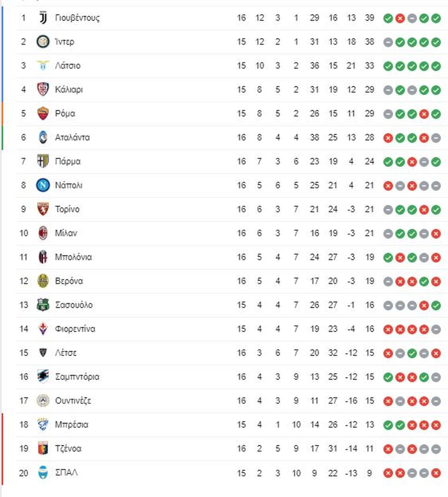Viewport: 448px width, 497px height.
Task: Click Inter's grey draw form indicator
Action: click(x=388, y=42)
